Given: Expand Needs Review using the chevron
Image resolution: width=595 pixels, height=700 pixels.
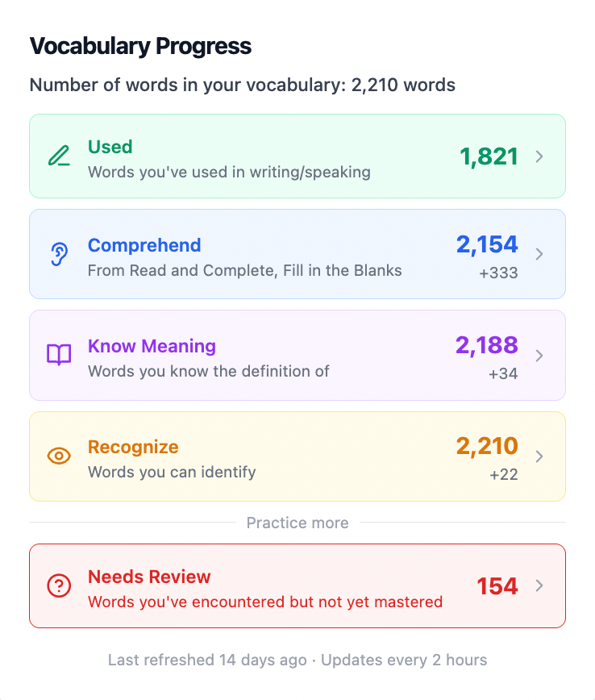Looking at the screenshot, I should coord(539,587).
